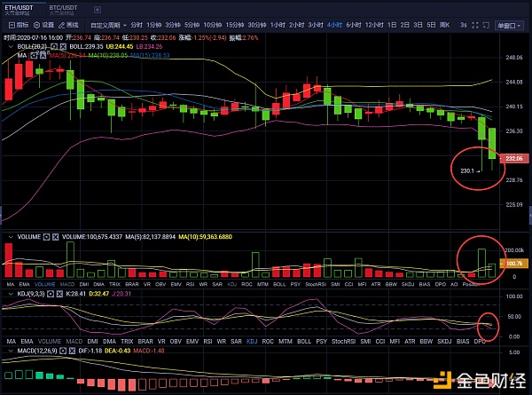Click the 100.7k volume axis tag
The image size is (532, 395).
click(x=514, y=264)
